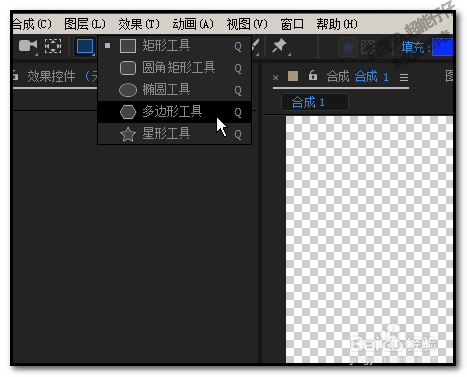Viewport: 467px width, 377px height.
Task: Toggle the composition panel lock icon
Action: coord(313,76)
